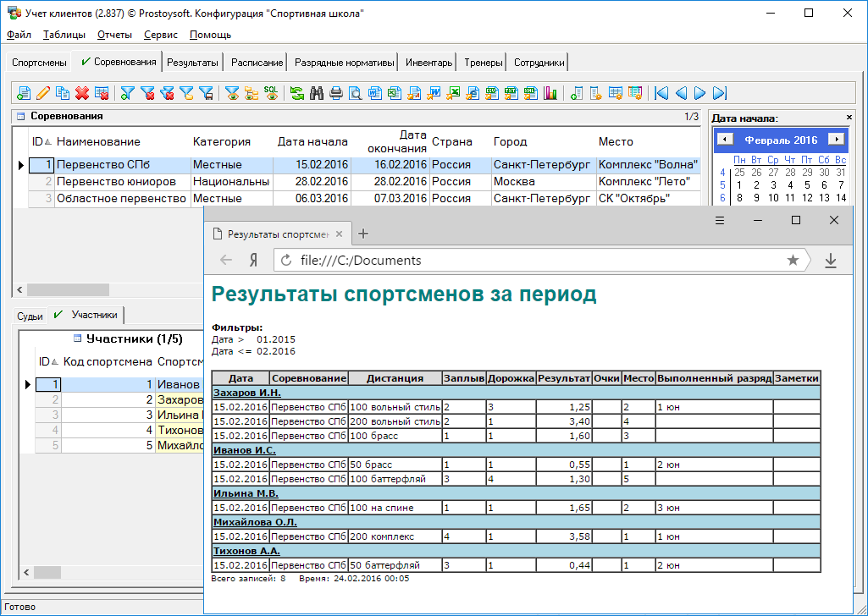Switch to the Судьи tab
Image resolution: width=868 pixels, height=616 pixels.
coord(30,316)
